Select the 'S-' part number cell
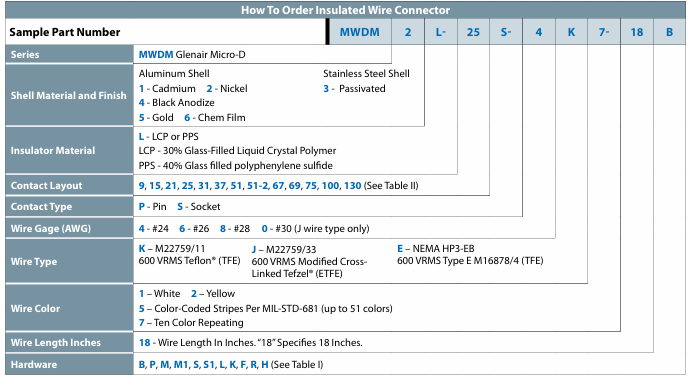The width and height of the screenshot is (692, 381). [x=506, y=32]
